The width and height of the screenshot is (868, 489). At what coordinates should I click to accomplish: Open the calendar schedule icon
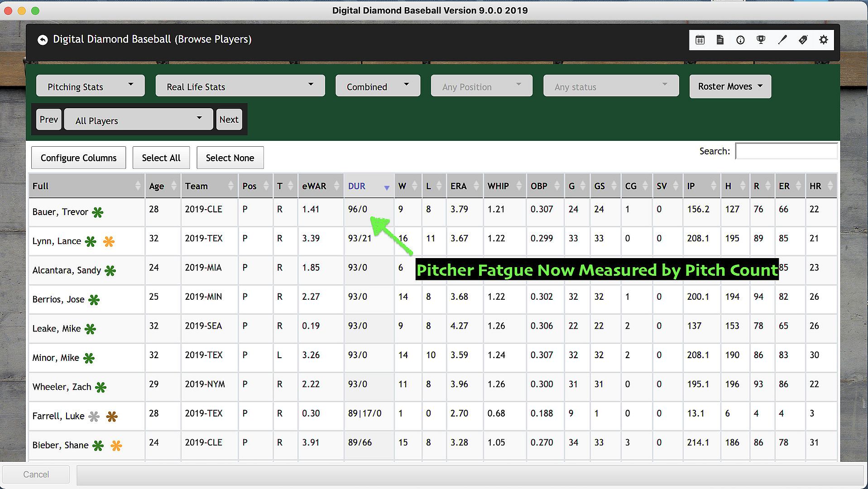(700, 40)
